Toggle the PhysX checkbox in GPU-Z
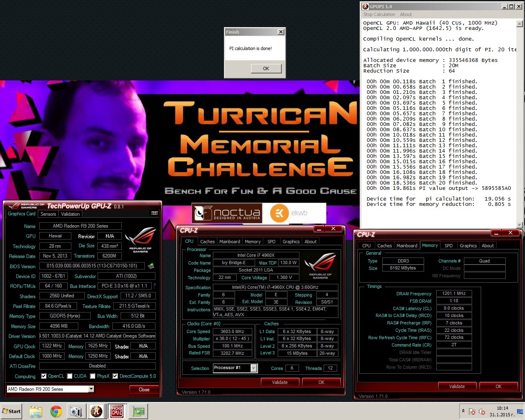Screen dimensions: 525x420 (93, 376)
